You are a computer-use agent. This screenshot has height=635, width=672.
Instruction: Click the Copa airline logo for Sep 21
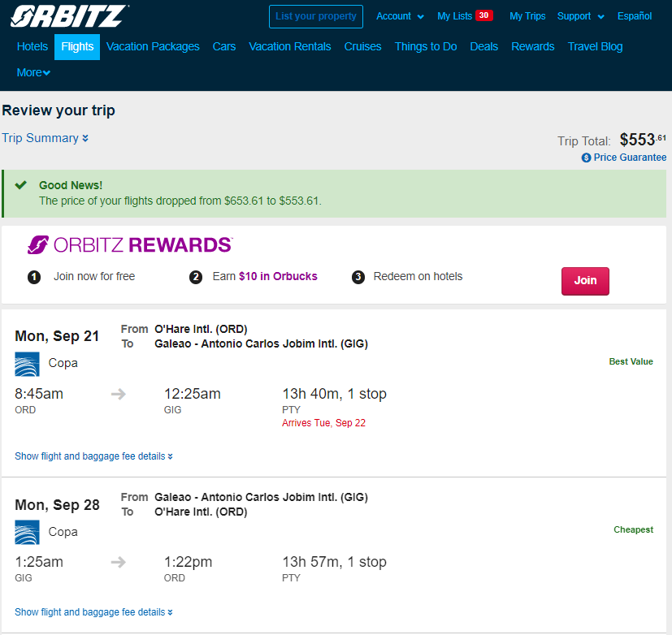point(27,364)
